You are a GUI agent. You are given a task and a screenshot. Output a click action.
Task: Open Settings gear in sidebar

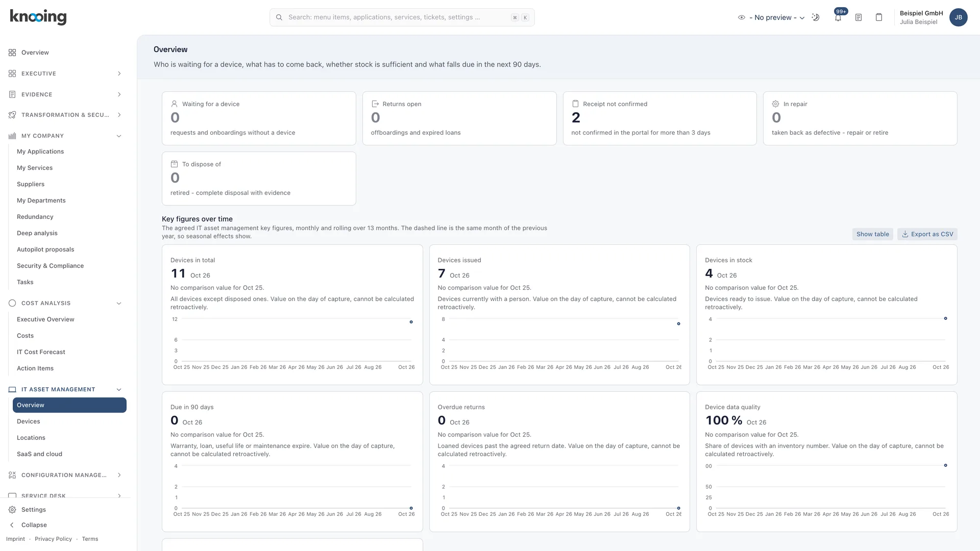12,510
